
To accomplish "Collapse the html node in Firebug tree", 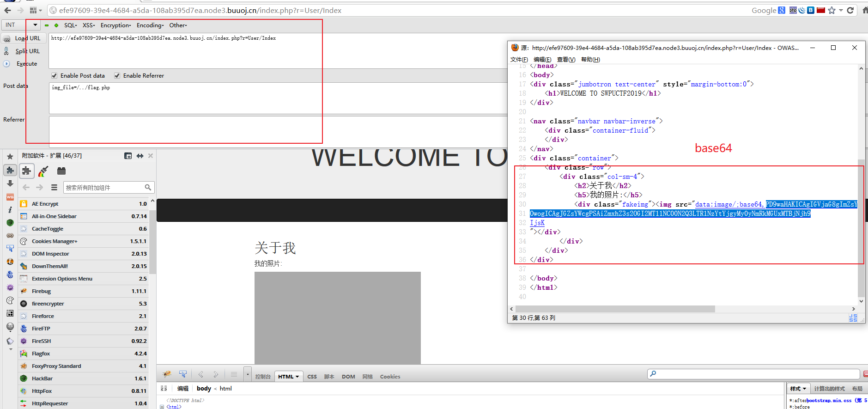I will click(x=162, y=407).
